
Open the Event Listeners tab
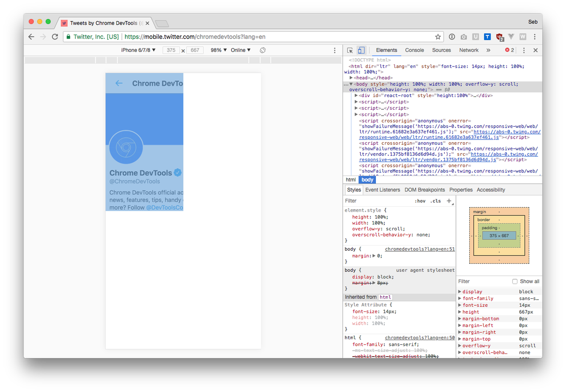pyautogui.click(x=383, y=190)
